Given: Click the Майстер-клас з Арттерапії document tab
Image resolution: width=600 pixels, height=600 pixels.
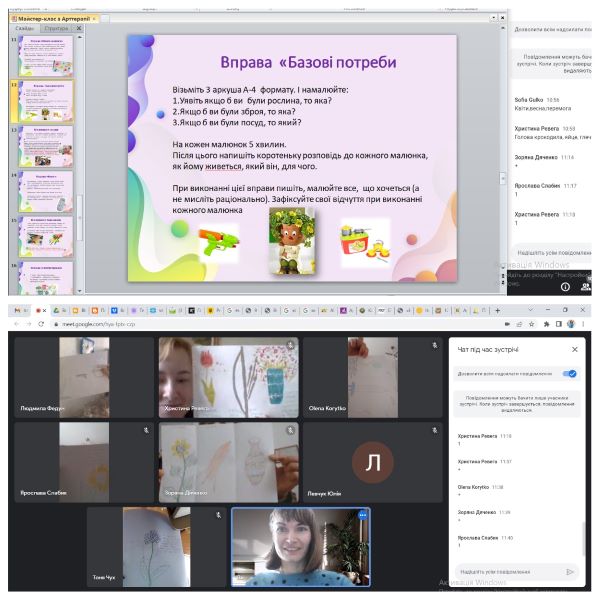Looking at the screenshot, I should point(54,18).
